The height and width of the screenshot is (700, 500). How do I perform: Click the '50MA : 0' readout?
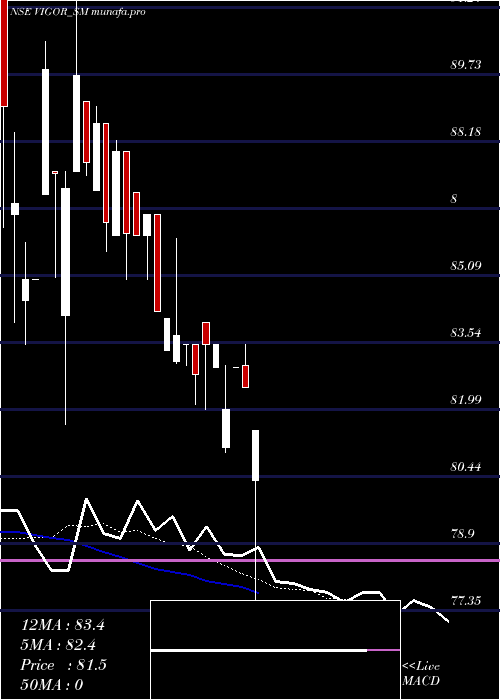coord(52,685)
